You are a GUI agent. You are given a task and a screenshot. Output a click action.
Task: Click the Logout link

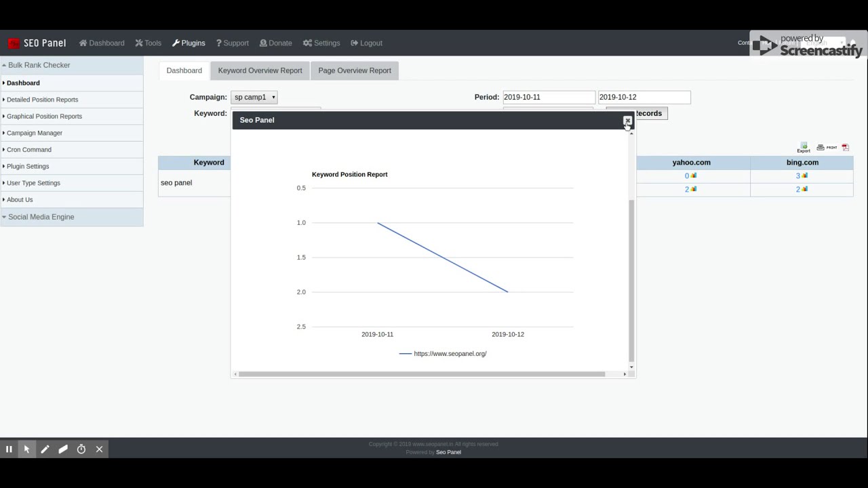[x=366, y=43]
